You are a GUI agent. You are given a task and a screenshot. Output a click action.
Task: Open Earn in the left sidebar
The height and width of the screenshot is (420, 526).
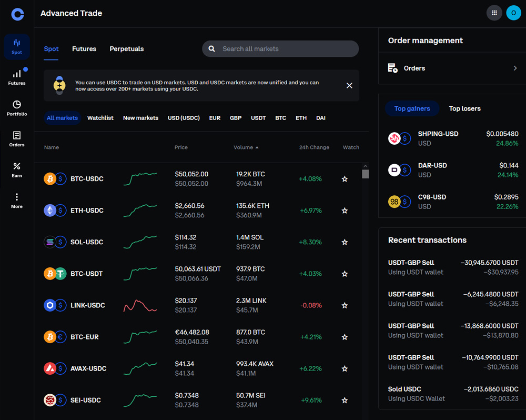(x=17, y=170)
